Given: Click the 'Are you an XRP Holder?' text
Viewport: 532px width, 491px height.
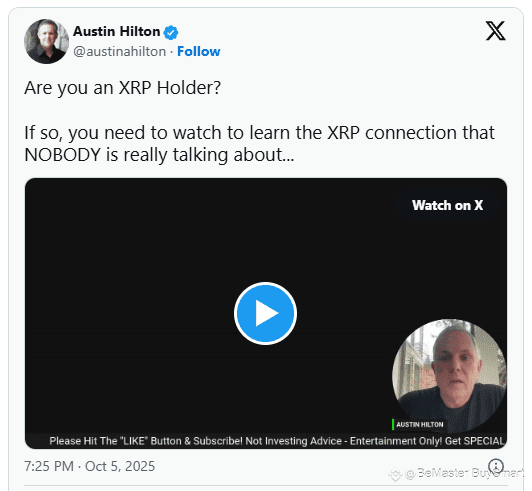Looking at the screenshot, I should pyautogui.click(x=122, y=88).
